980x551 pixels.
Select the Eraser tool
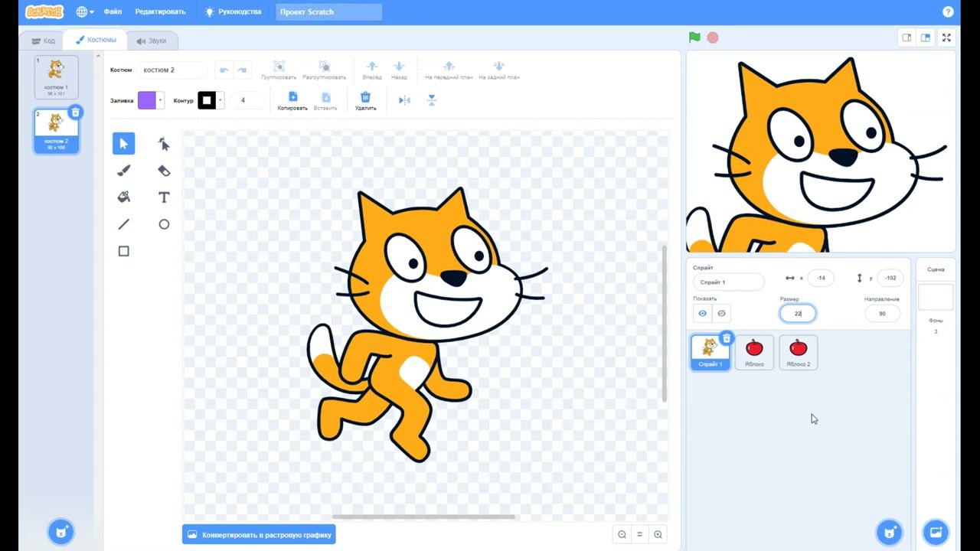[164, 171]
